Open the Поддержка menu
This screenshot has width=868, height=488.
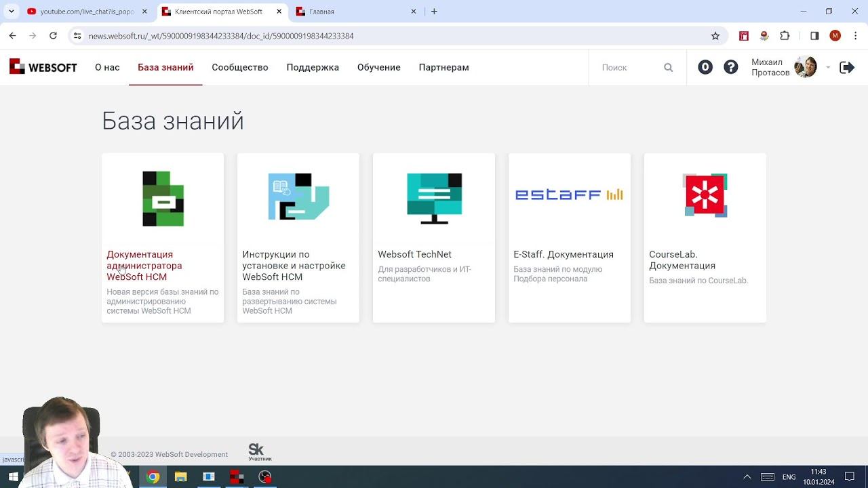pyautogui.click(x=313, y=68)
